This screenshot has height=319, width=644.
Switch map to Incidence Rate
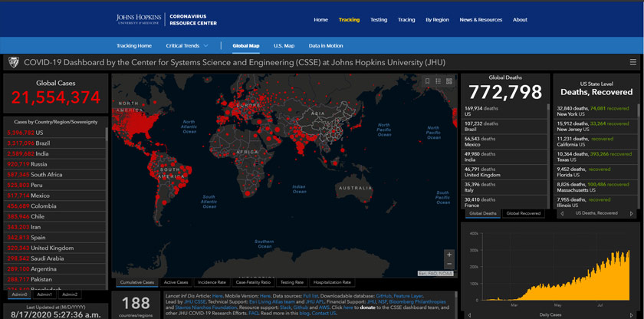tap(212, 282)
